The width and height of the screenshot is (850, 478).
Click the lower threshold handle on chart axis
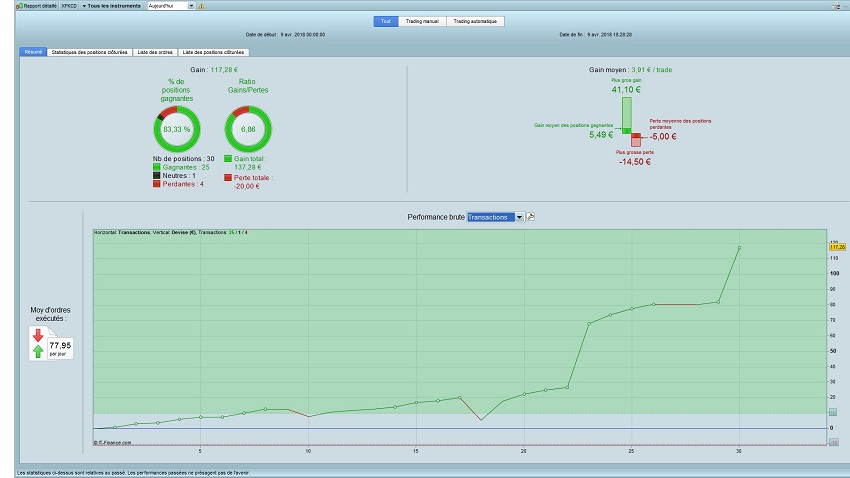point(833,442)
